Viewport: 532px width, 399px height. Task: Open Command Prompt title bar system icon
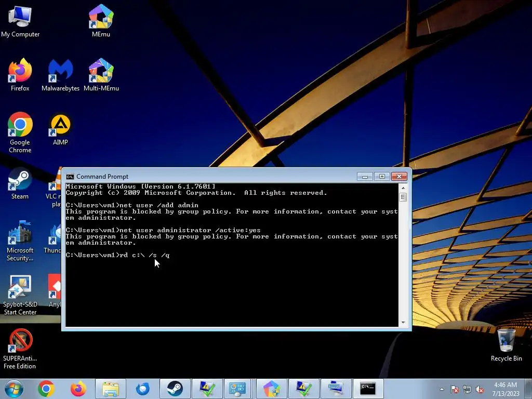click(70, 177)
